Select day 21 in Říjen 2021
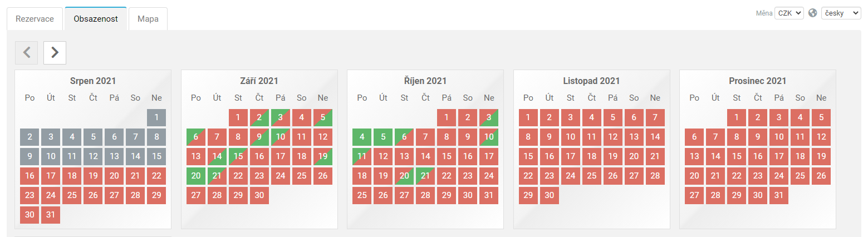The image size is (868, 237). [x=425, y=176]
